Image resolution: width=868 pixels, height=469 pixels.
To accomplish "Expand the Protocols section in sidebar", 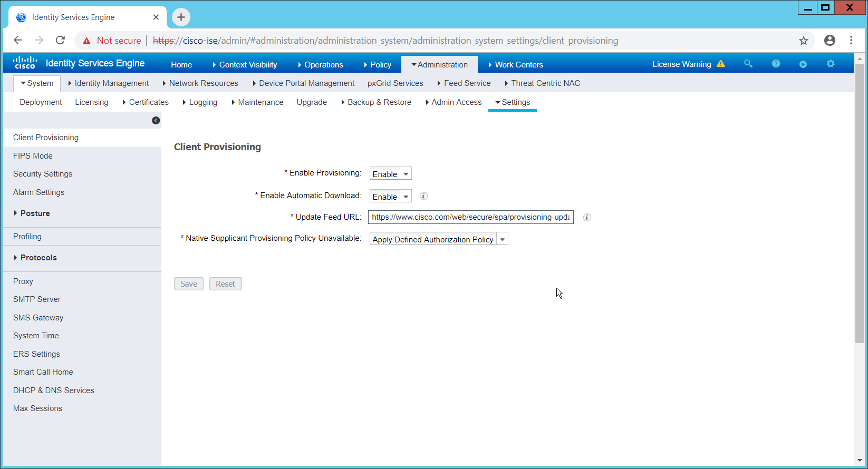I will click(x=38, y=258).
